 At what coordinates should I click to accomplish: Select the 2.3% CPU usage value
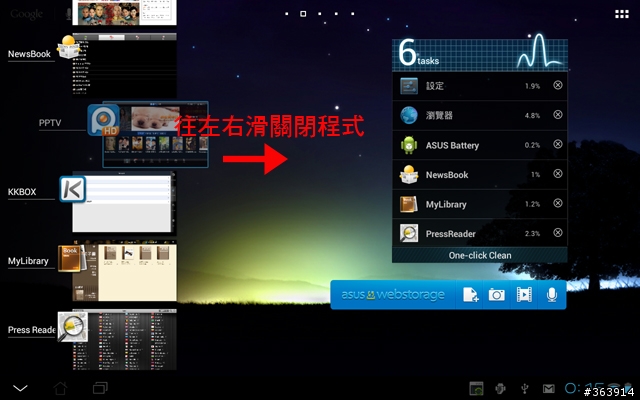(532, 233)
